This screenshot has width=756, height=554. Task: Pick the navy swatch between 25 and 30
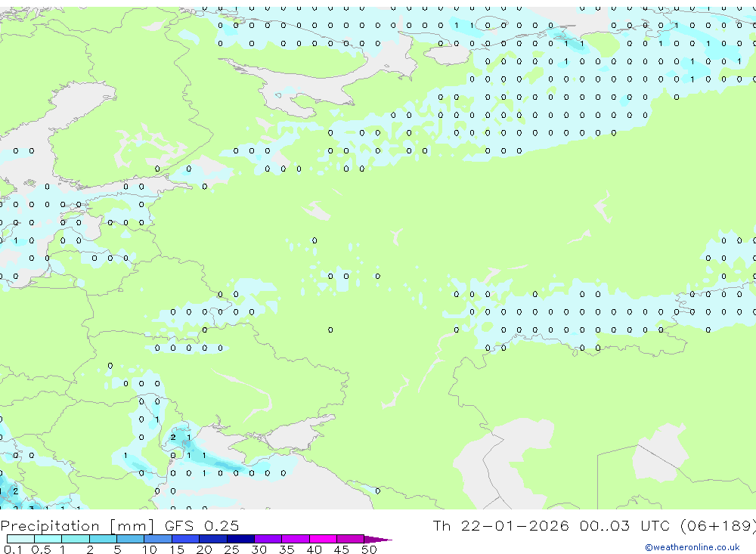coord(240,539)
